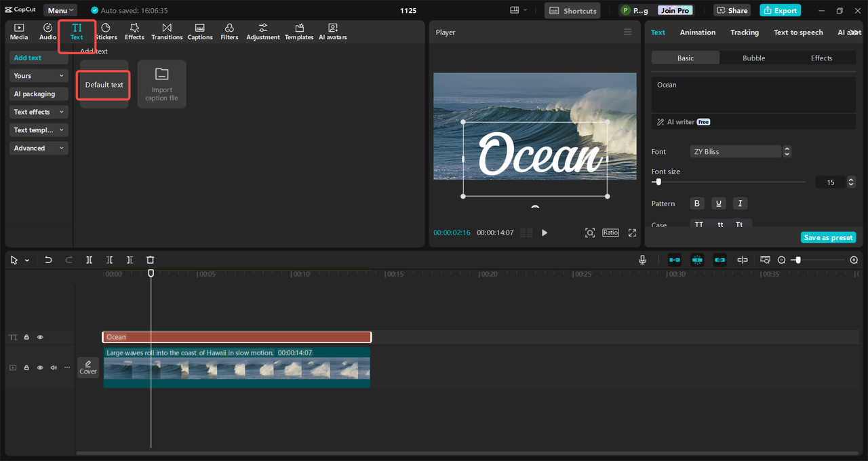Viewport: 868px width, 461px height.
Task: Select the Bubble tab
Action: 753,58
